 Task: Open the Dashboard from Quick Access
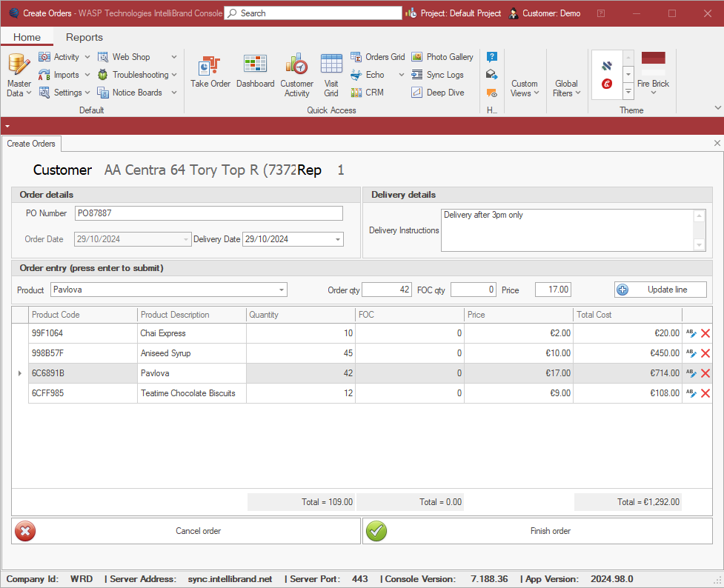[255, 73]
